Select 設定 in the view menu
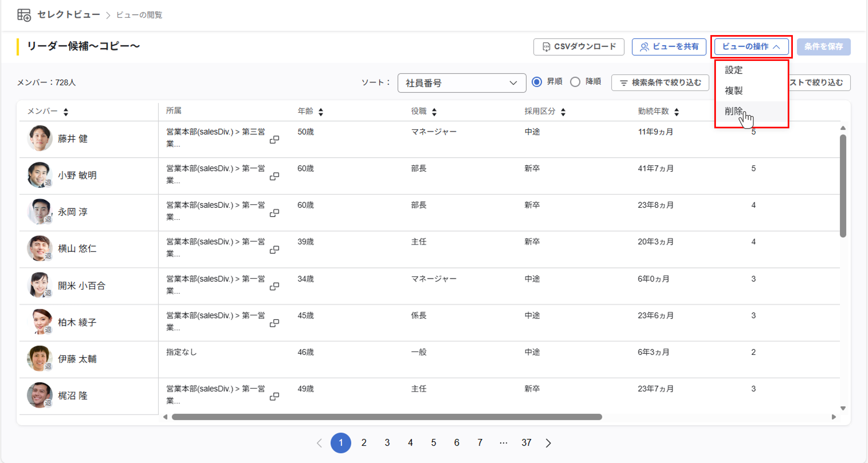Screen dimensions: 868x463 point(734,70)
